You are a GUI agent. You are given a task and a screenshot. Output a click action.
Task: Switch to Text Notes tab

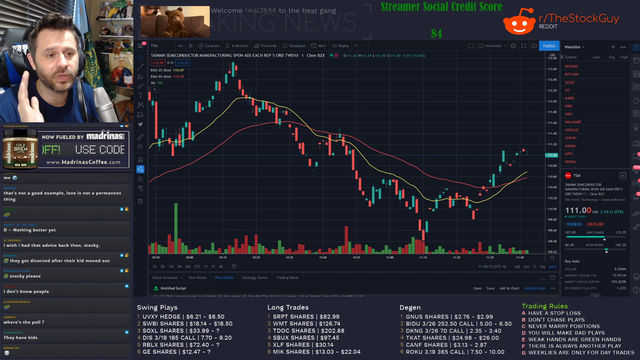click(x=197, y=278)
